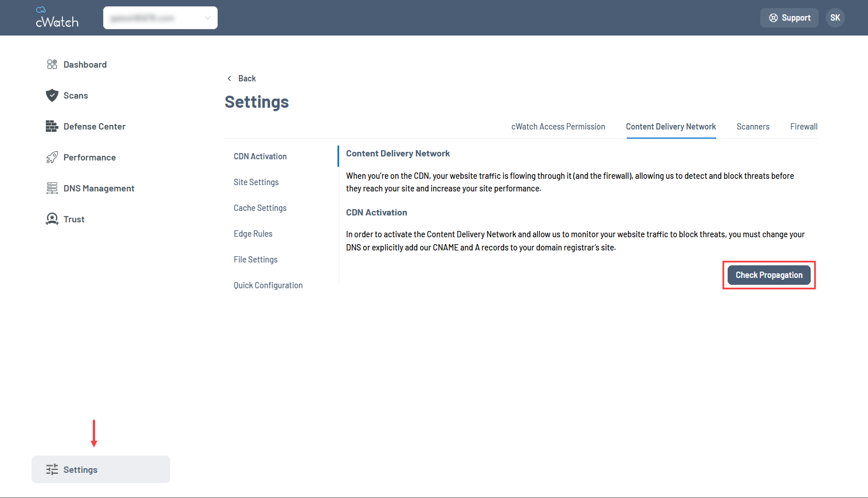
Task: Open Cache Settings section
Action: coord(260,208)
